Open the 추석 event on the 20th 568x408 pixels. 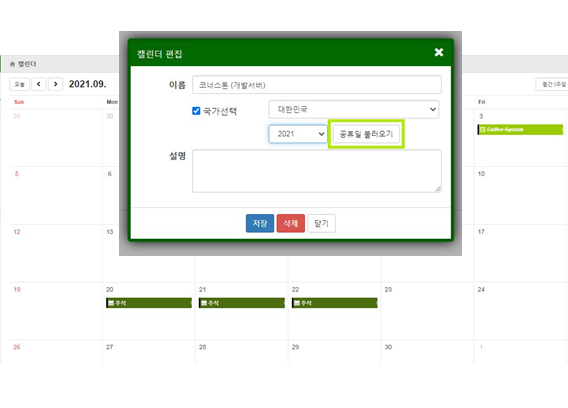click(x=149, y=303)
